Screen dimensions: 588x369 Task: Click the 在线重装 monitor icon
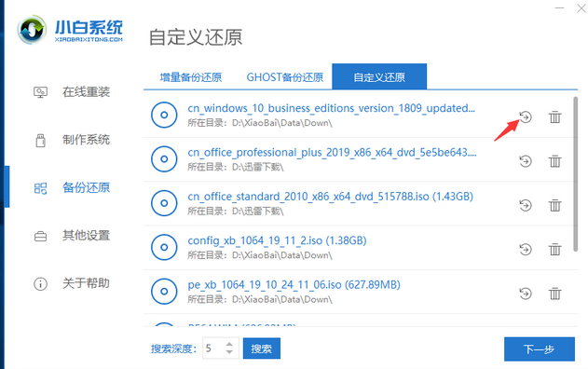[x=40, y=92]
